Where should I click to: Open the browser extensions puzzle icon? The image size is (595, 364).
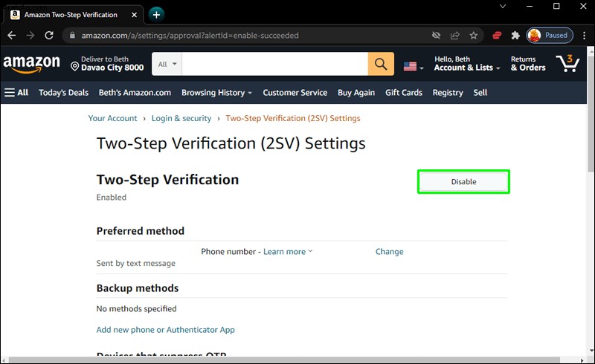(x=515, y=36)
